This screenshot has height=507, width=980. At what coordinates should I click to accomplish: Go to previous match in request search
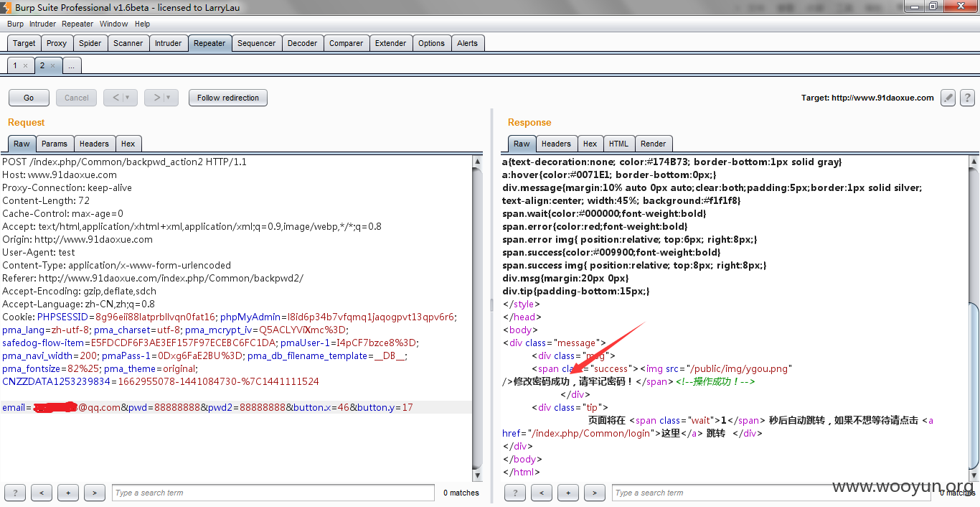coord(42,493)
